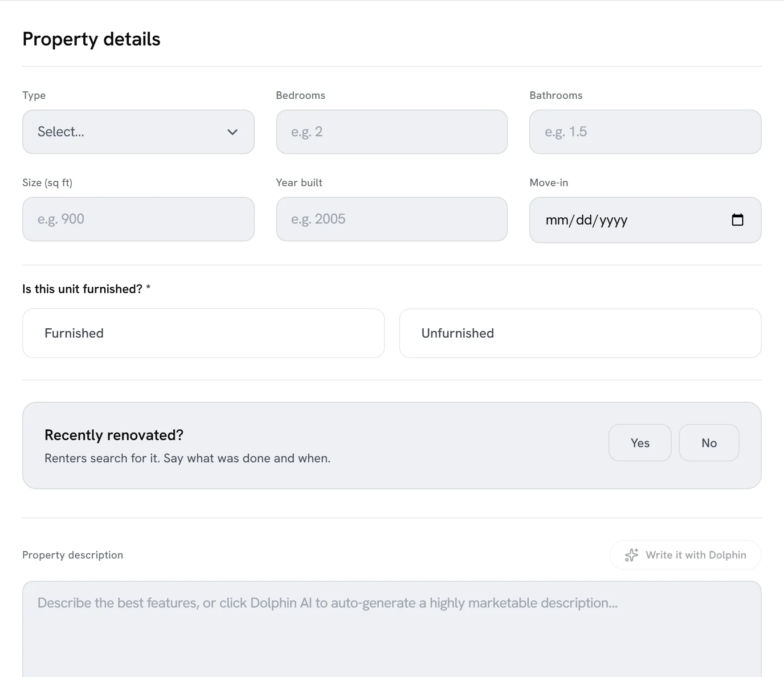784x677 pixels.
Task: Click the 'Recently renovated?' heading
Action: coord(114,435)
